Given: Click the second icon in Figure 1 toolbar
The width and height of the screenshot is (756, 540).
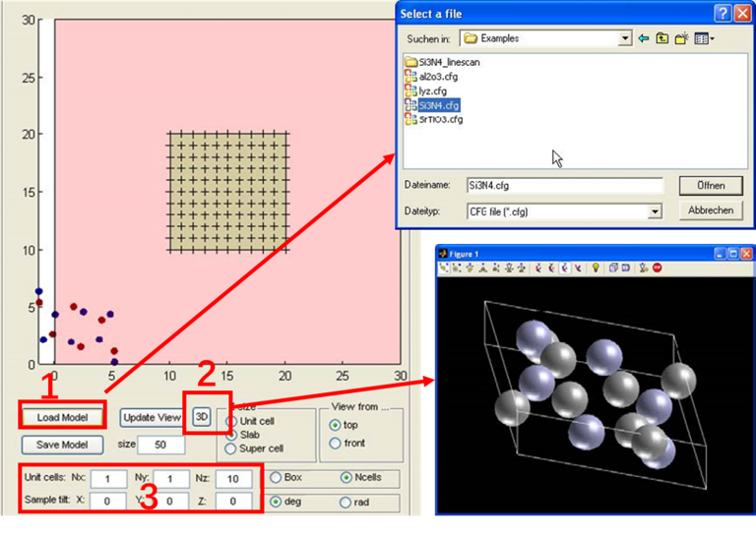Looking at the screenshot, I should point(457,268).
